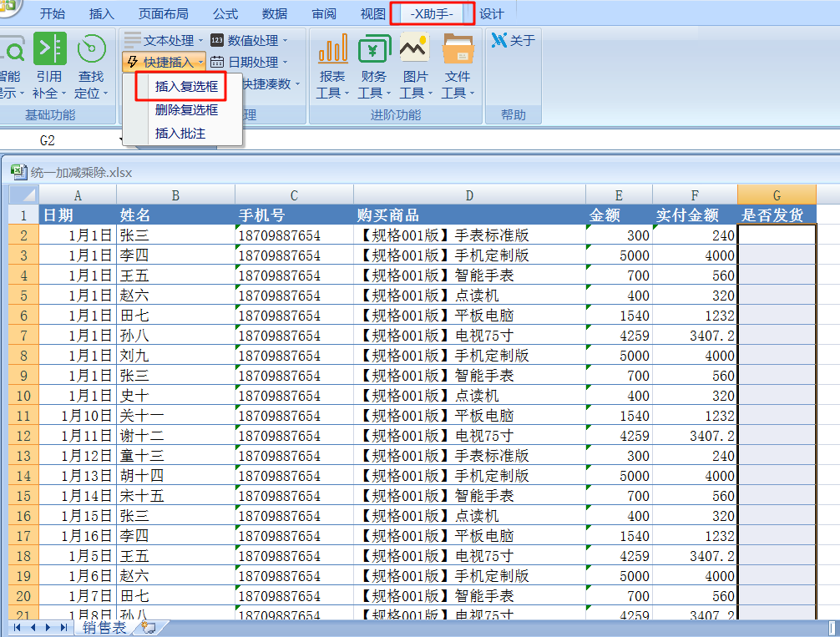This screenshot has width=840, height=637.
Task: Click date cell 1月10日
Action: (78, 415)
